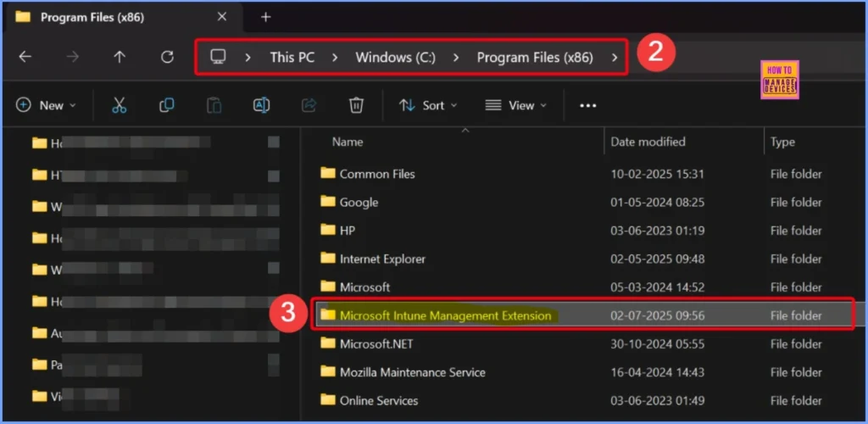The width and height of the screenshot is (868, 424).
Task: Click the Rename icon in toolbar
Action: [261, 105]
